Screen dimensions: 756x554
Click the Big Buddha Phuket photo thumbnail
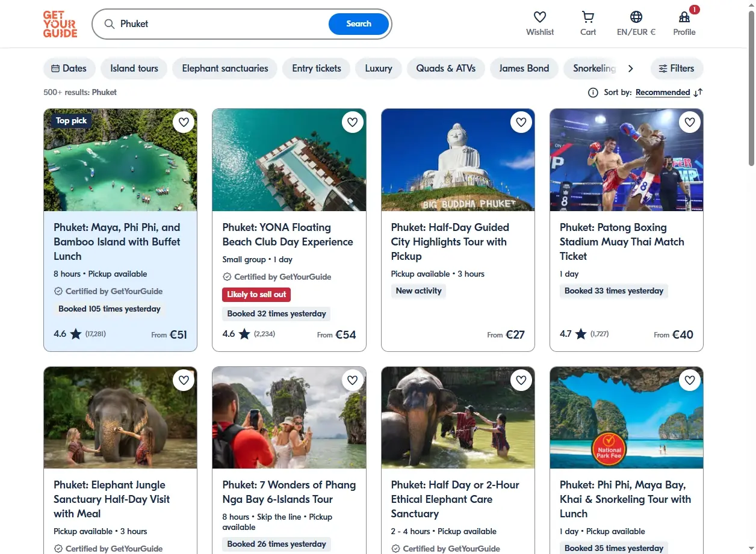[458, 160]
